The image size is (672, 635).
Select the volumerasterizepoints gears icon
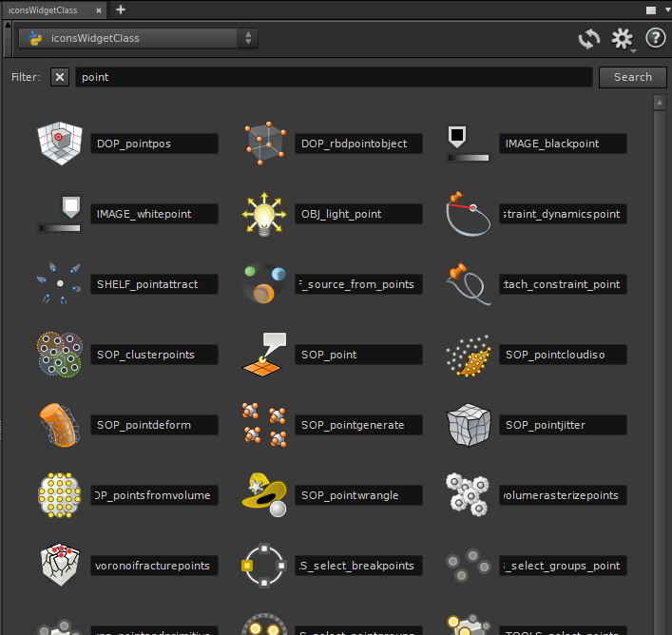coord(468,494)
